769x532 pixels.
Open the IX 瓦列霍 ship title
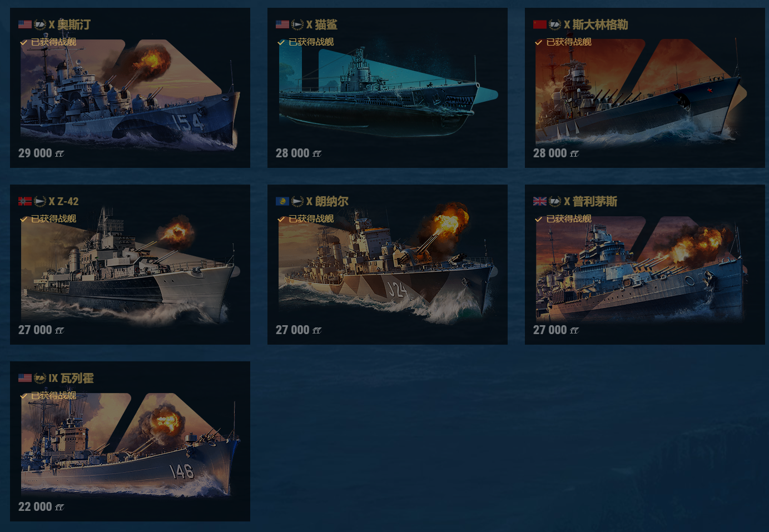pos(71,378)
